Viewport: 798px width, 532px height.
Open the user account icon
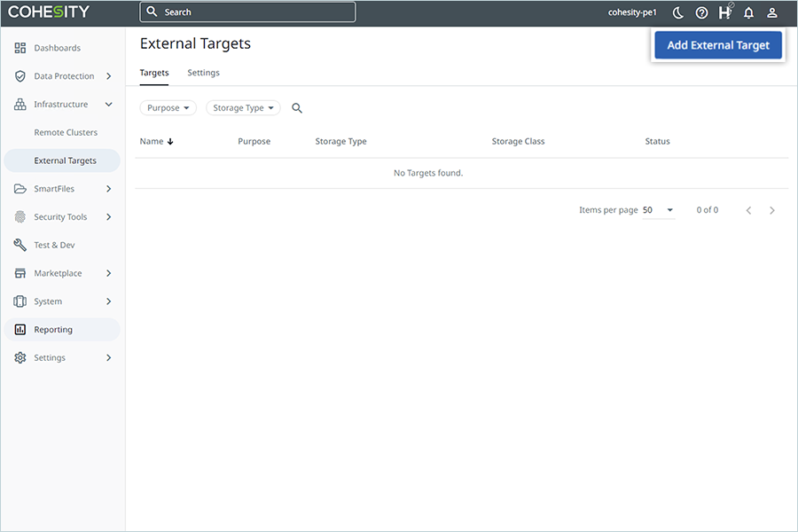(771, 12)
